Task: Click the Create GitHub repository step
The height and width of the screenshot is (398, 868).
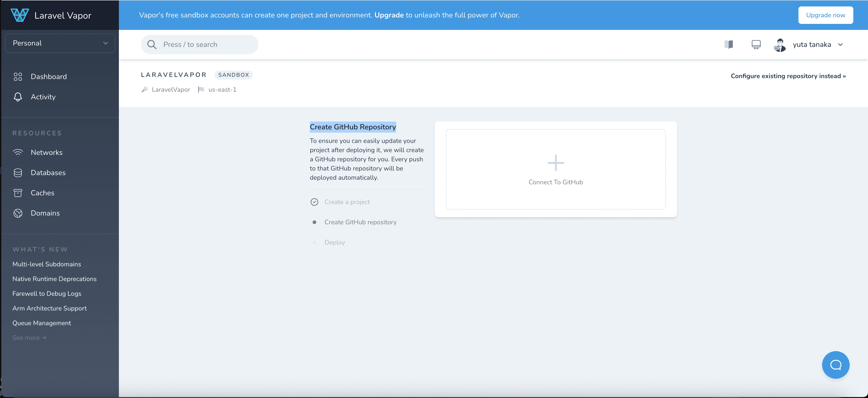Action: (361, 222)
